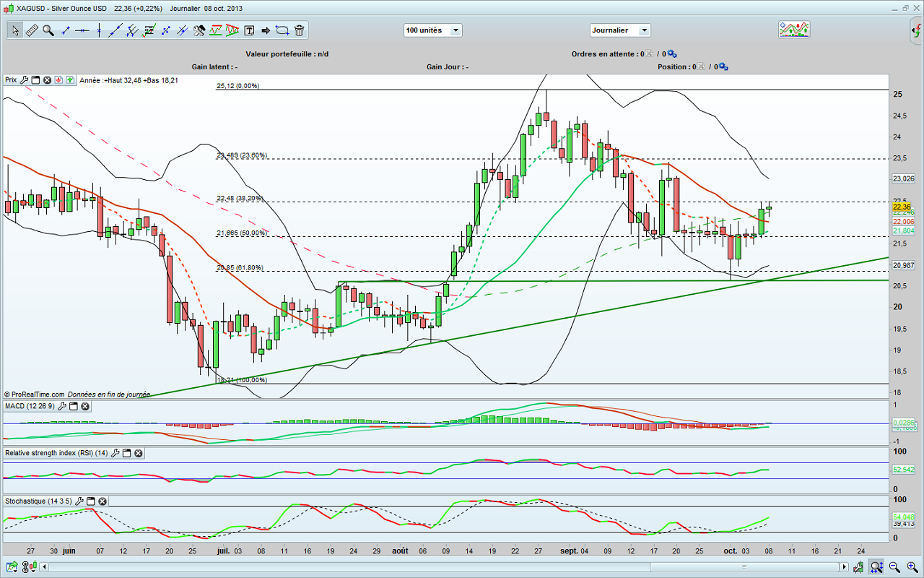This screenshot has height=578, width=924.
Task: Click zoom out magnifier at bottom right
Action: (894, 567)
